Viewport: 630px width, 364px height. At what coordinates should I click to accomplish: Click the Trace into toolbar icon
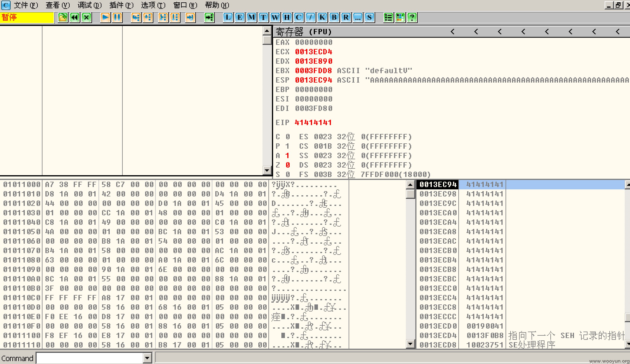[163, 17]
